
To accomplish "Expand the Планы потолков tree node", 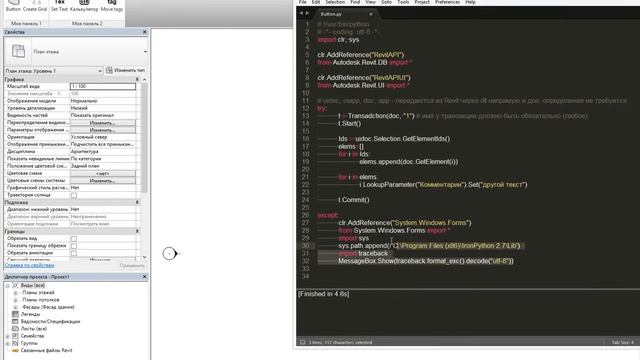I will (16, 300).
